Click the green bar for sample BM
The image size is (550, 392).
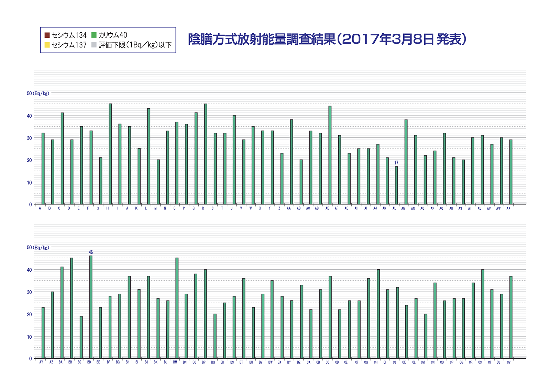(177, 308)
